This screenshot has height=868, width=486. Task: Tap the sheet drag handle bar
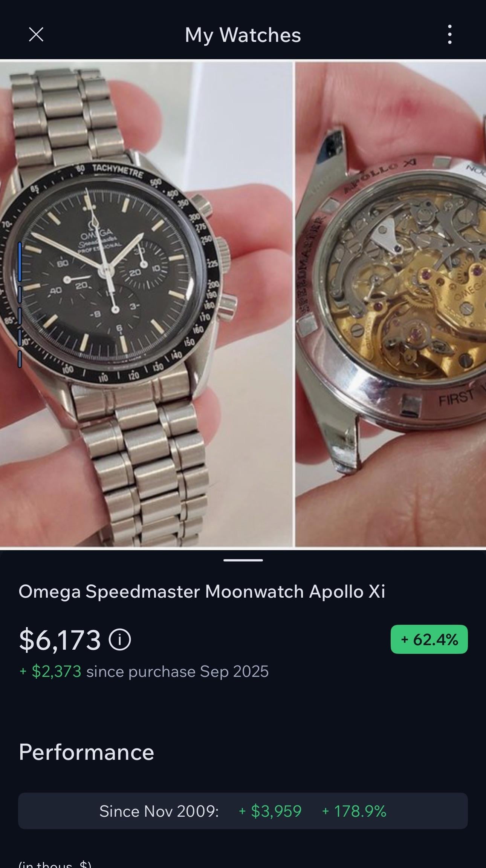pyautogui.click(x=243, y=560)
